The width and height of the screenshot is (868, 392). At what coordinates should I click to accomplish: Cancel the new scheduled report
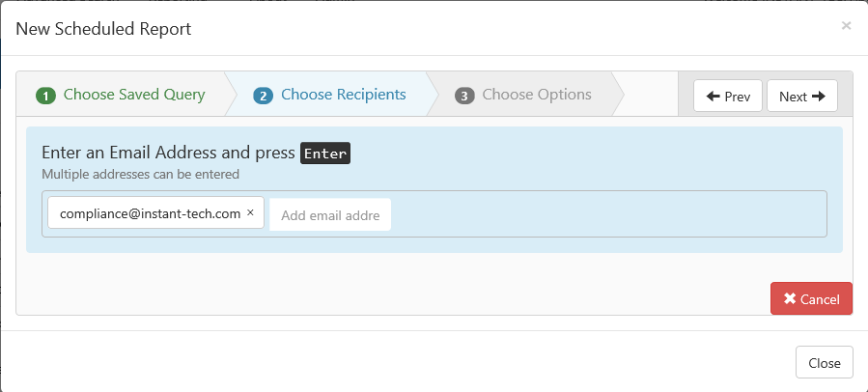click(x=812, y=298)
